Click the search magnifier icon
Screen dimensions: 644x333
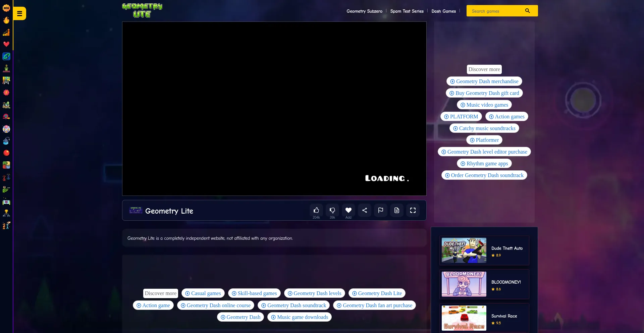click(527, 11)
